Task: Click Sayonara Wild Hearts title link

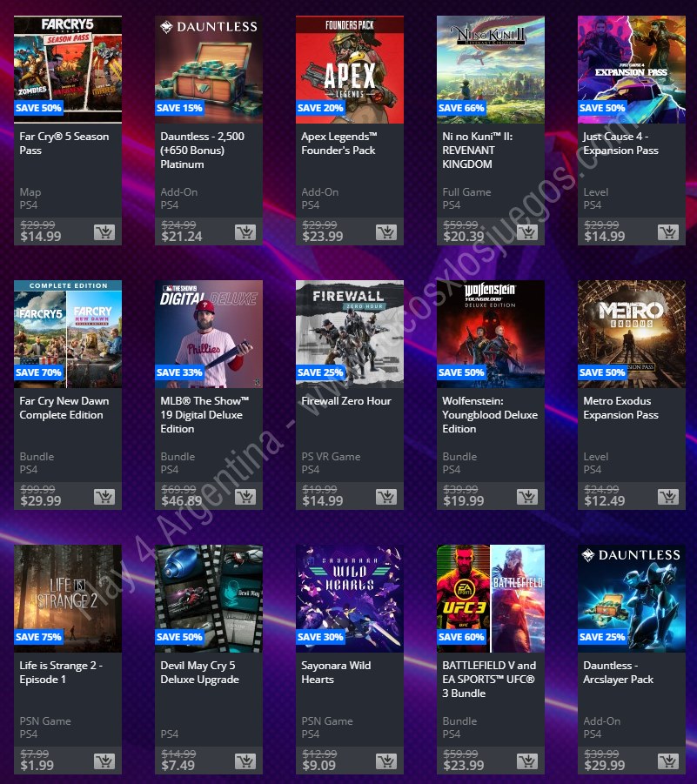Action: coord(336,672)
